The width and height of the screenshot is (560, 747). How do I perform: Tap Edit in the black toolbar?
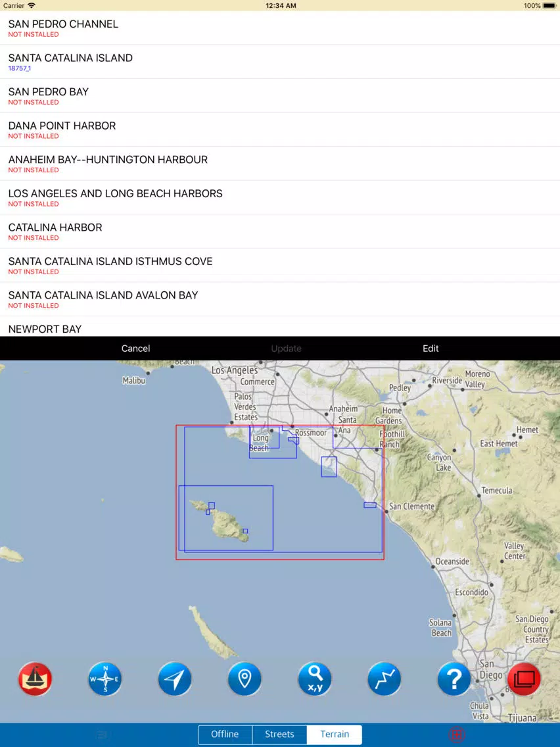point(431,349)
